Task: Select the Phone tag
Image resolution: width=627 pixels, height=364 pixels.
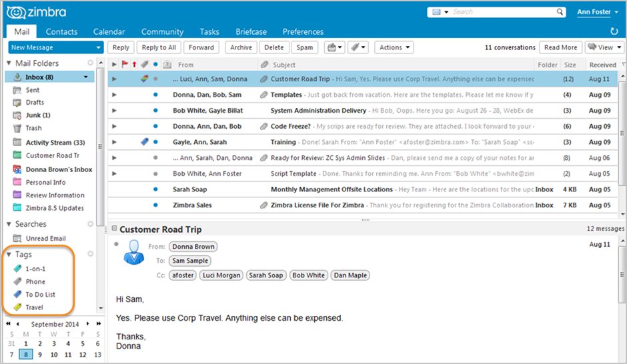Action: (x=35, y=282)
